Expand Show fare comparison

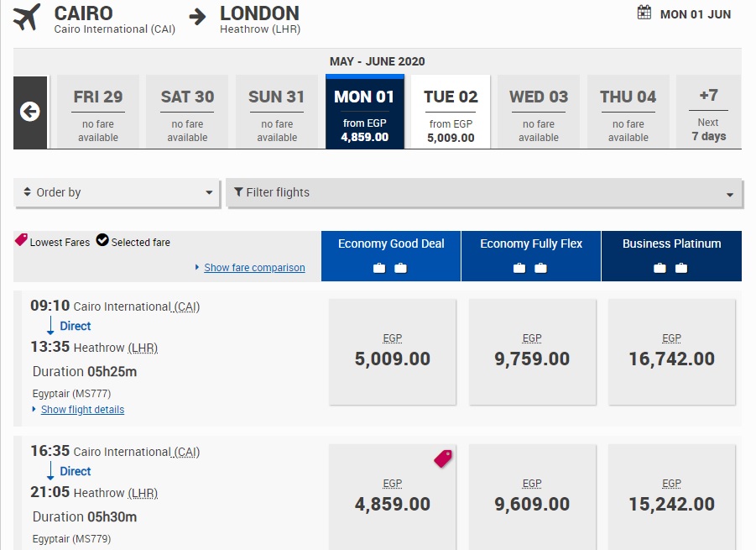[253, 268]
